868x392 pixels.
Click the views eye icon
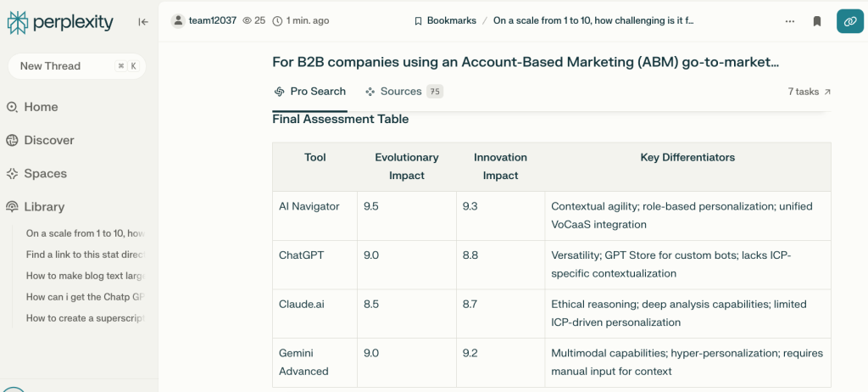[x=247, y=21]
